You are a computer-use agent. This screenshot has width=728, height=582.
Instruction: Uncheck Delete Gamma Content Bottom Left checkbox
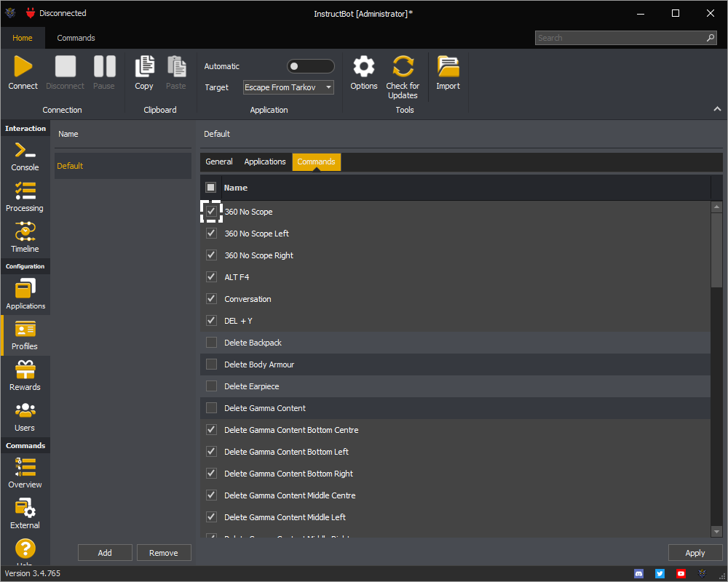point(211,452)
